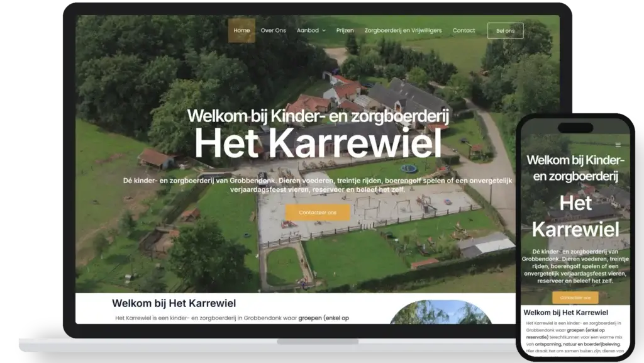Click desktop text 'groepen (enkel op'
This screenshot has width=644, height=363.
tap(324, 318)
